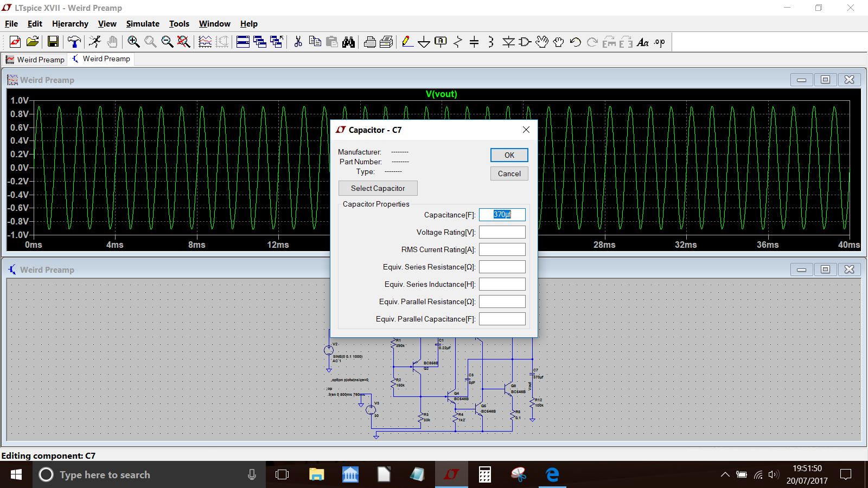Open File Explorer from the taskbar
Viewport: 868px width, 488px height.
tap(316, 474)
